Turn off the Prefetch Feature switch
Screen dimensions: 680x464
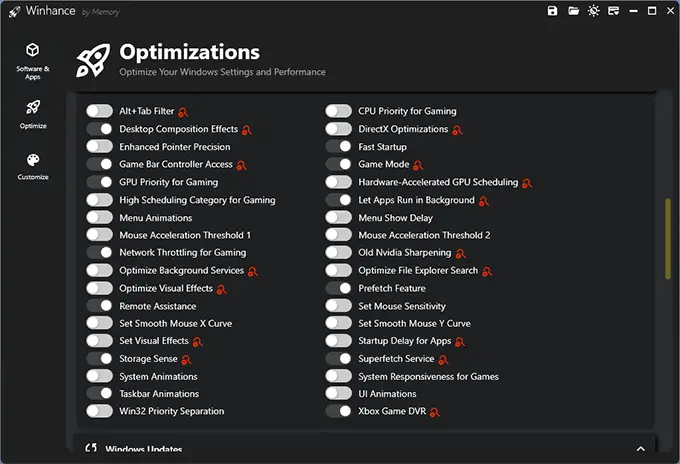click(x=338, y=288)
